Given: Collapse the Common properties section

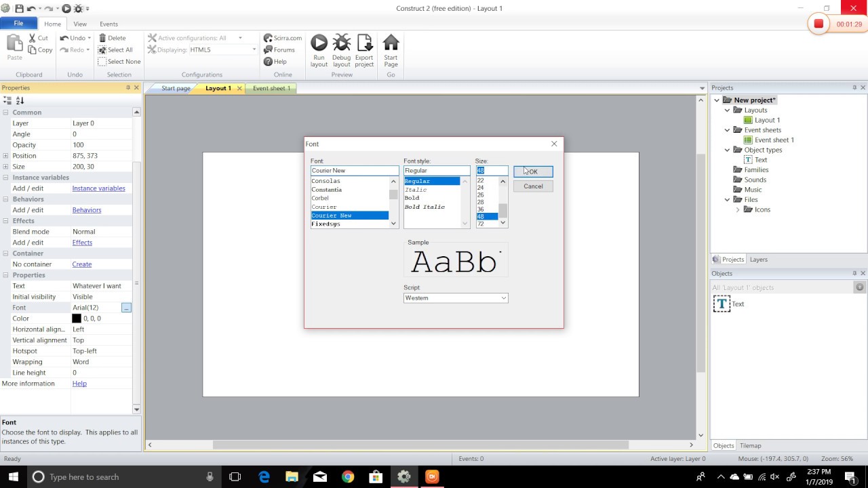Looking at the screenshot, I should pos(5,113).
